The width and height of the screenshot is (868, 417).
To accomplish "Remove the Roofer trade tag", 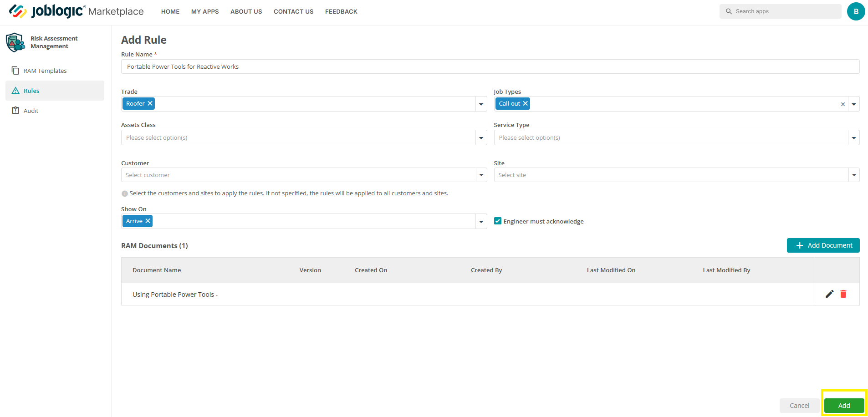I will click(150, 104).
